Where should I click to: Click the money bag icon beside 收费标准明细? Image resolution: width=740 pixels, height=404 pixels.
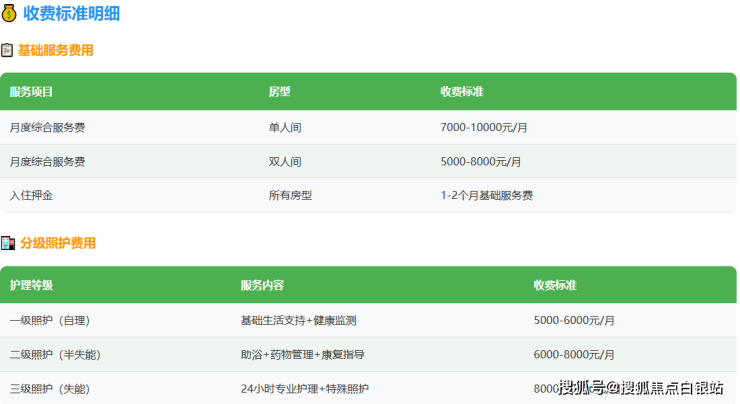[9, 14]
